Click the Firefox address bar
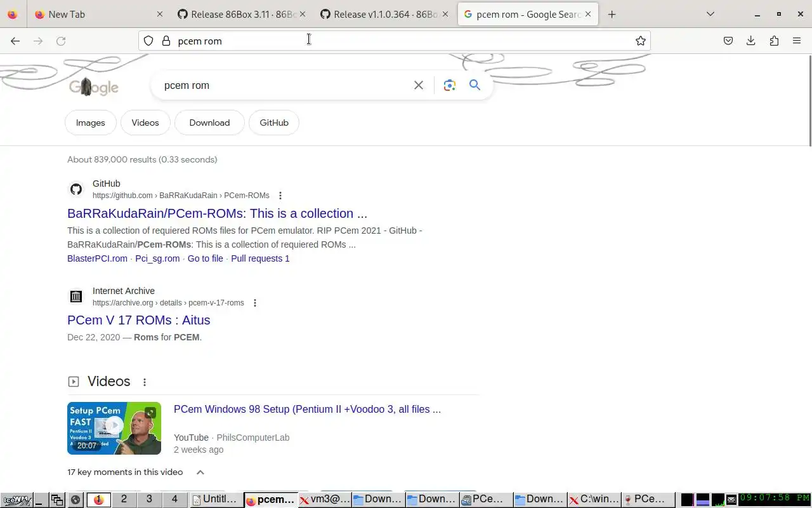Screen dimensions: 812x508 [x=393, y=41]
